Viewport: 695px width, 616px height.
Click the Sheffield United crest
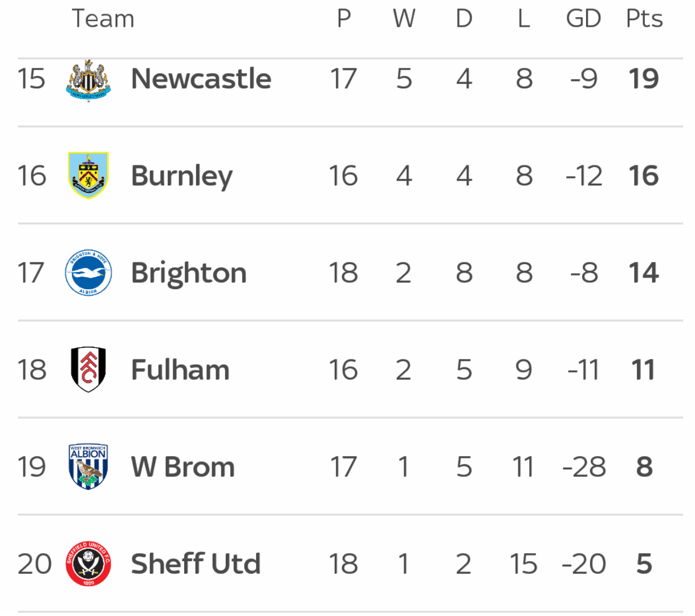88,564
